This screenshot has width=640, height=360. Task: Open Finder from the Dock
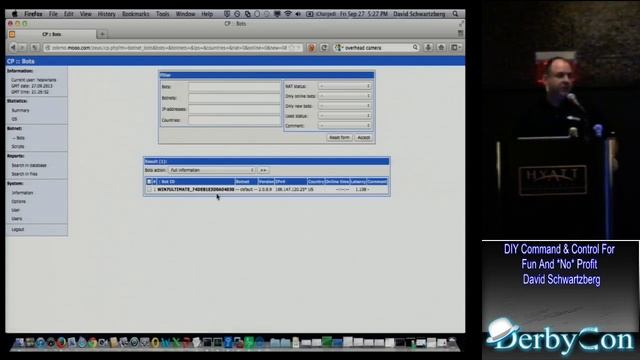pyautogui.click(x=19, y=342)
